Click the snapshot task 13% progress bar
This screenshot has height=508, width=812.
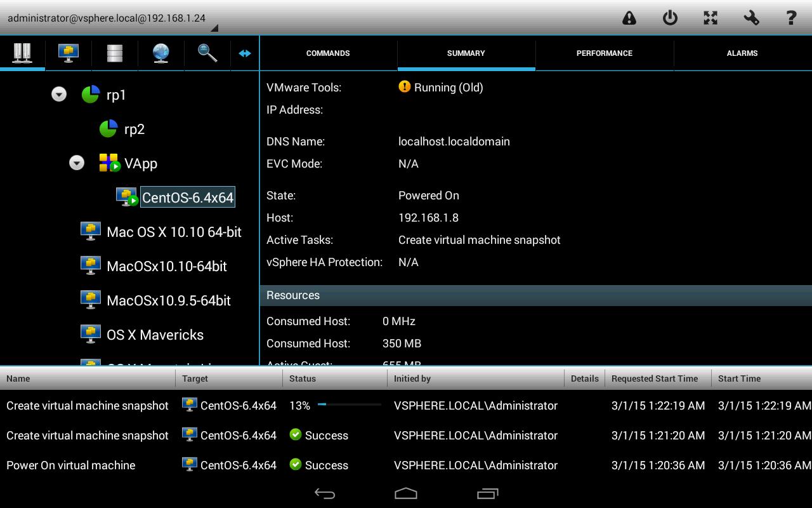tap(350, 404)
